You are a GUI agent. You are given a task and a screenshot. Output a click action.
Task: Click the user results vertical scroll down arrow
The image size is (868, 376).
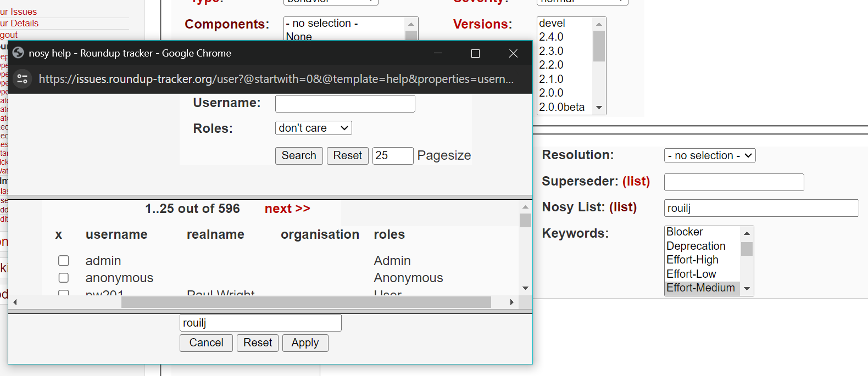[525, 288]
